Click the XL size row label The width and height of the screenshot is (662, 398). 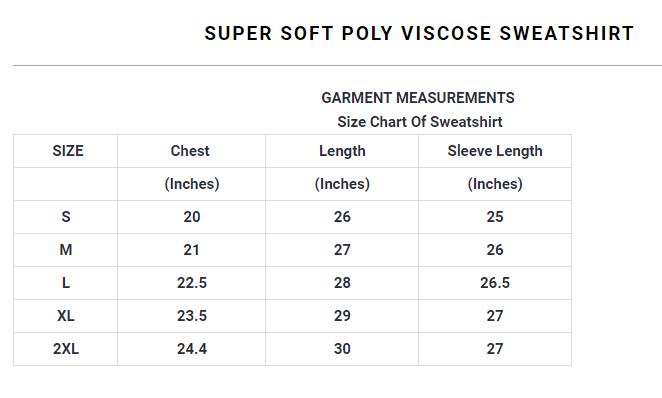[66, 316]
